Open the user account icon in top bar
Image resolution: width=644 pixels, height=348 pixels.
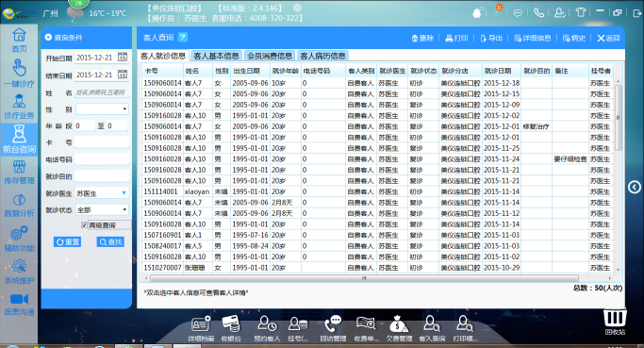coord(560,13)
